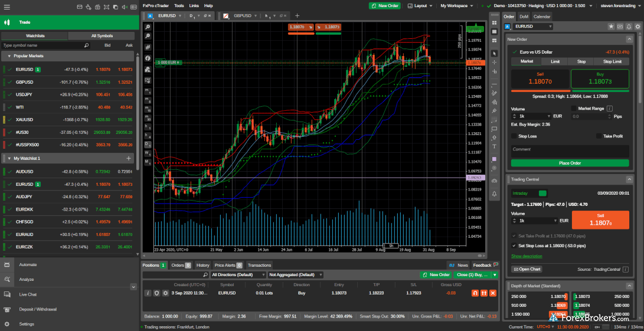Toggle the sound speaker icon
644x331 pixels.
point(125,7)
